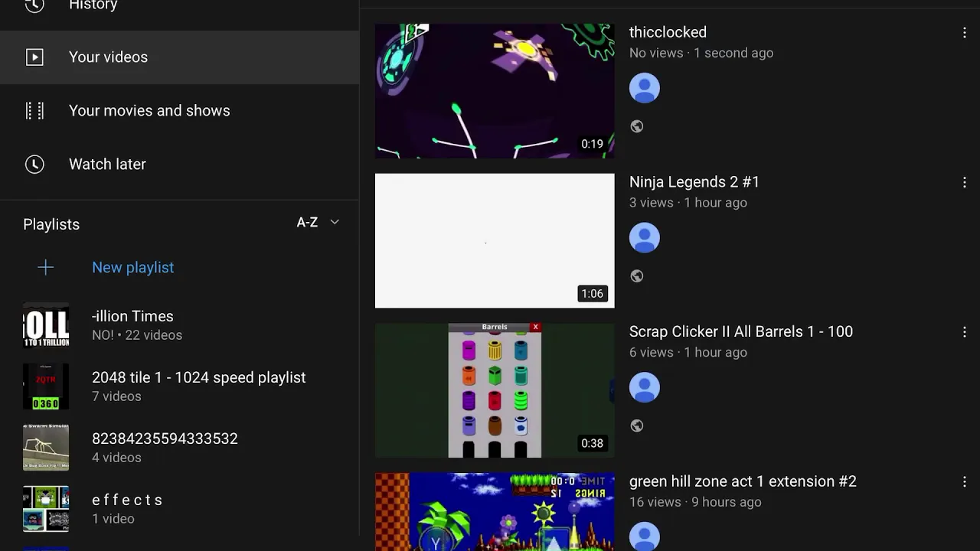
Task: Click the e f f e c t s playlist thumbnail
Action: click(46, 509)
